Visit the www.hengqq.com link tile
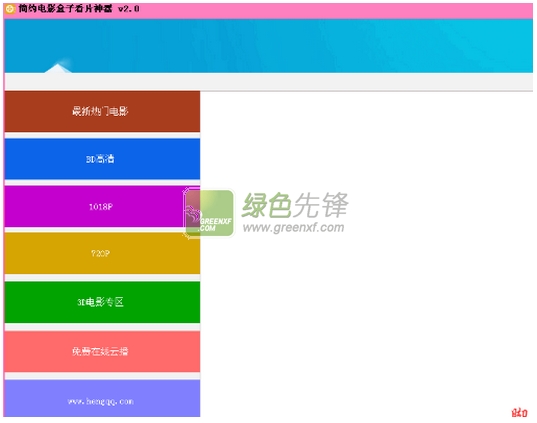 (102, 398)
